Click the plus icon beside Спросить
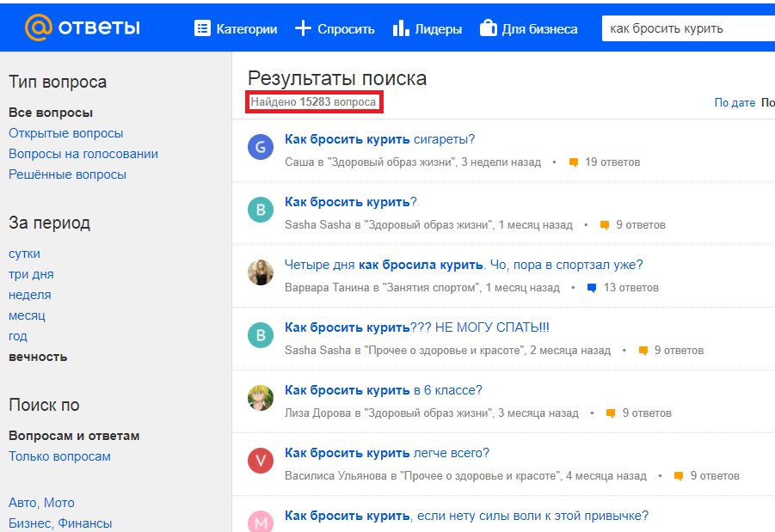775x532 pixels. pyautogui.click(x=303, y=28)
